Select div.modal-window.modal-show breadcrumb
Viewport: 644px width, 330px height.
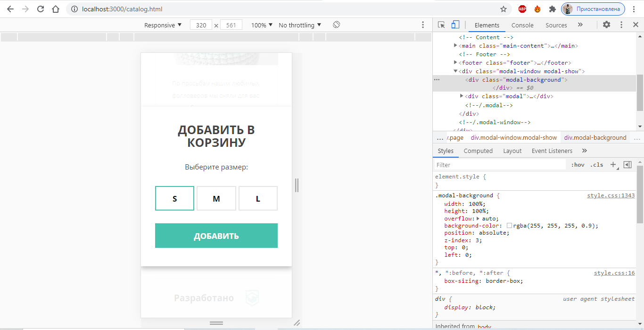click(514, 137)
